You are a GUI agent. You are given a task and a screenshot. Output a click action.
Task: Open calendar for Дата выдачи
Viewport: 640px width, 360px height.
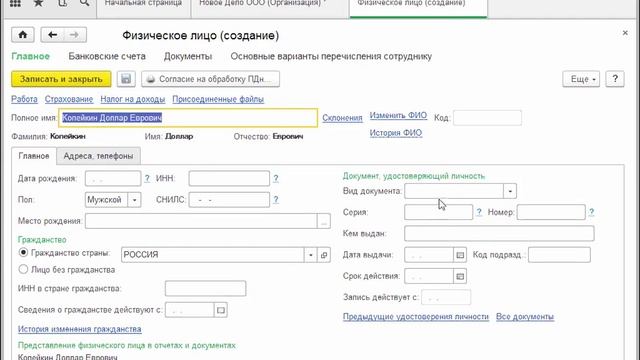click(460, 255)
